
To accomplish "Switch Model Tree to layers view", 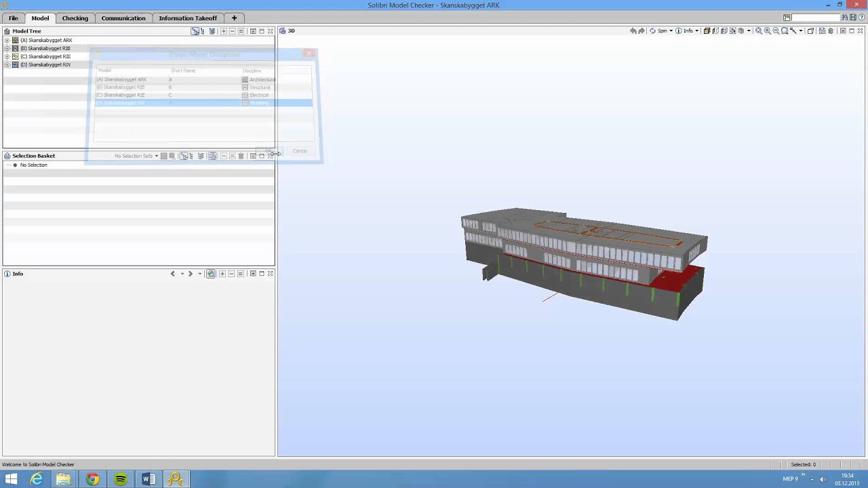I will point(212,31).
